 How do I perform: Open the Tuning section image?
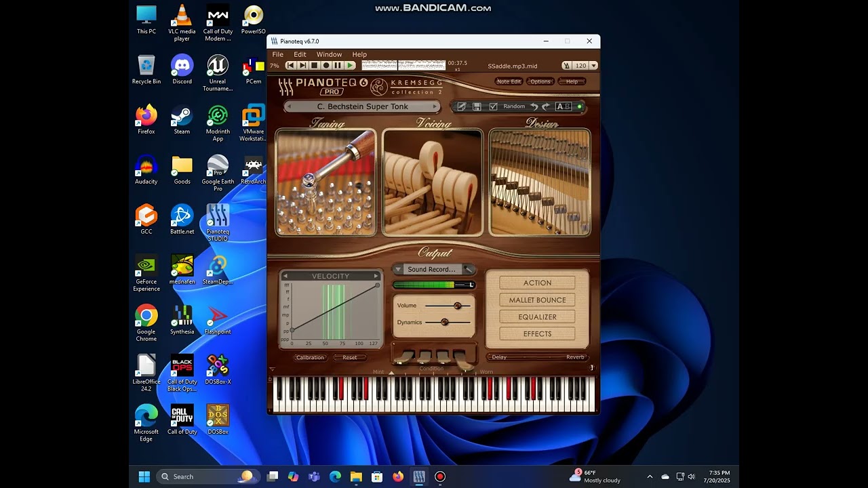[x=325, y=182]
